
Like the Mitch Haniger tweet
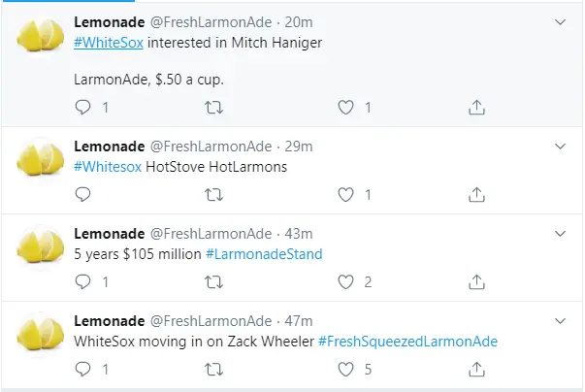344,107
